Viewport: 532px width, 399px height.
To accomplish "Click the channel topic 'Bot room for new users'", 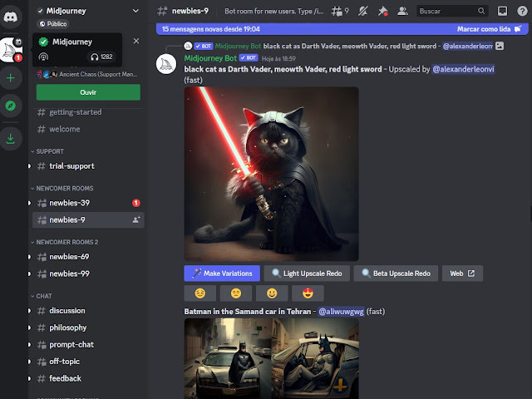I will coord(273,11).
